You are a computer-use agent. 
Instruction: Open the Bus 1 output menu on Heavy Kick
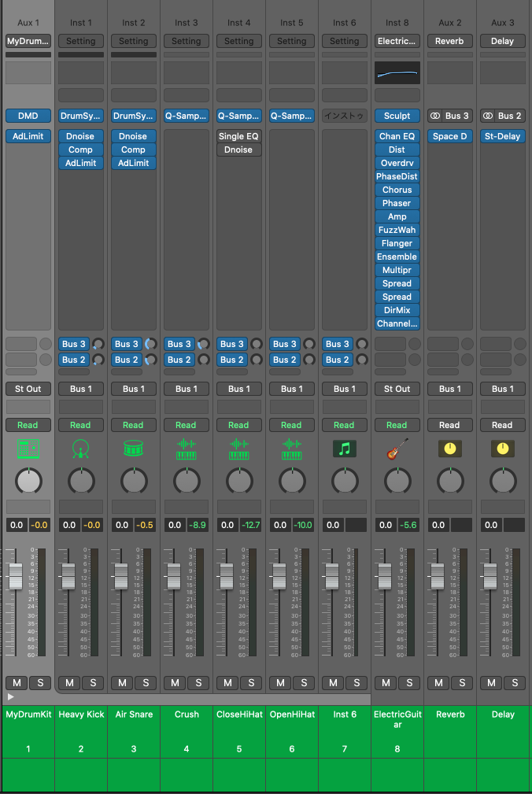[x=81, y=389]
